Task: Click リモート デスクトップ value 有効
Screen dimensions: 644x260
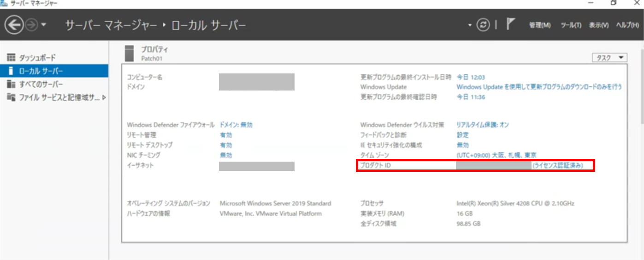Action: point(226,145)
